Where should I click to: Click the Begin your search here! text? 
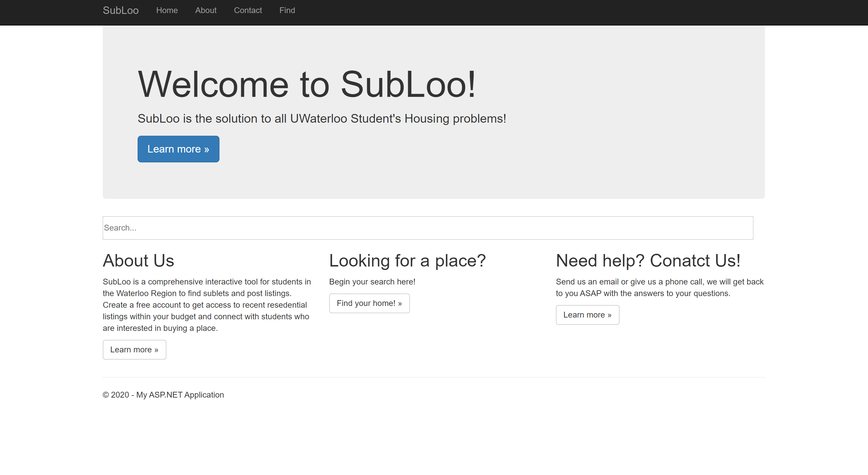pyautogui.click(x=372, y=282)
